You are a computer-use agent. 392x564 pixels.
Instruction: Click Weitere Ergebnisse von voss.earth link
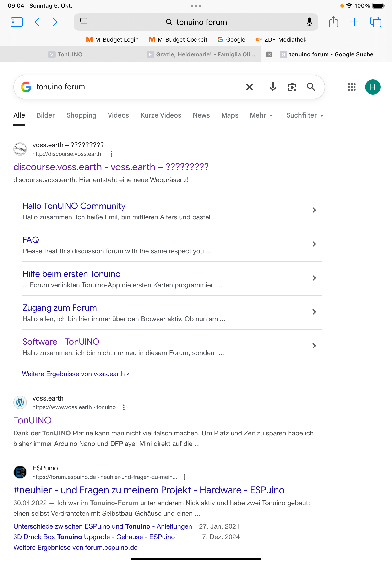click(76, 374)
